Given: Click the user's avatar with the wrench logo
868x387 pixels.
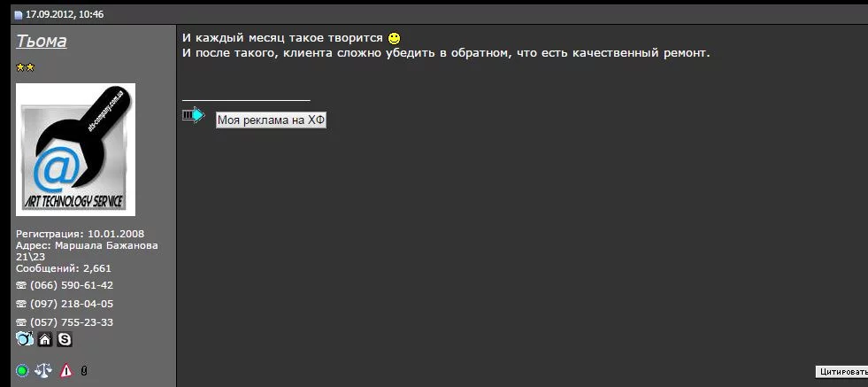Looking at the screenshot, I should (75, 150).
